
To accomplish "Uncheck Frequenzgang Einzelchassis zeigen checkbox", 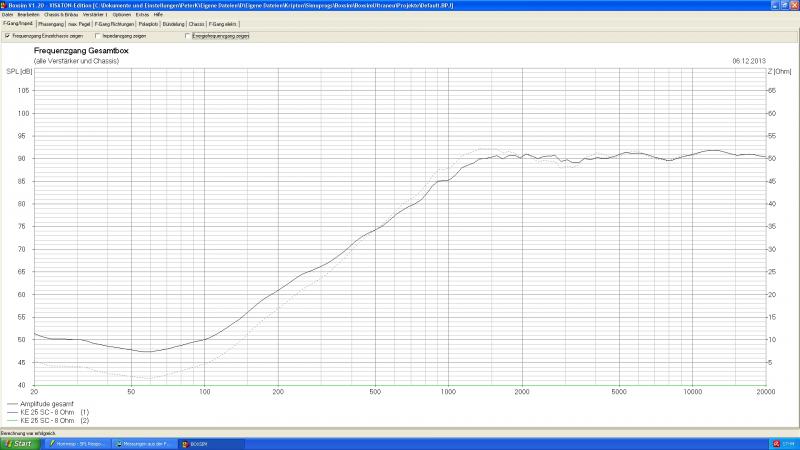I will click(x=8, y=36).
